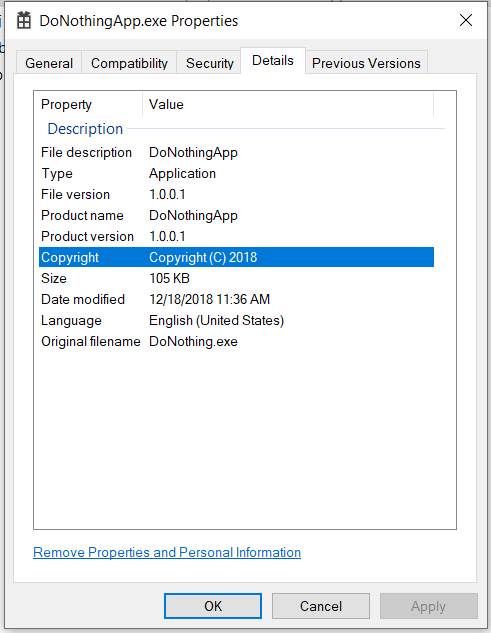Click the Property column header

88,105
